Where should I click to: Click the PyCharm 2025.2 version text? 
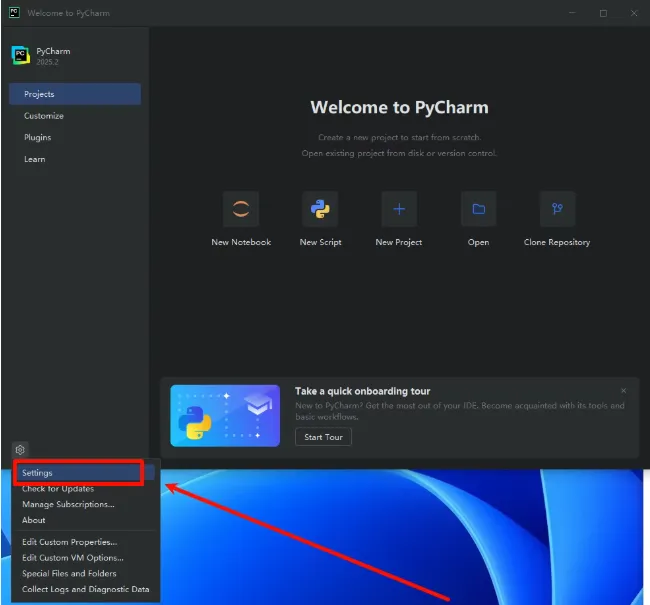point(47,62)
